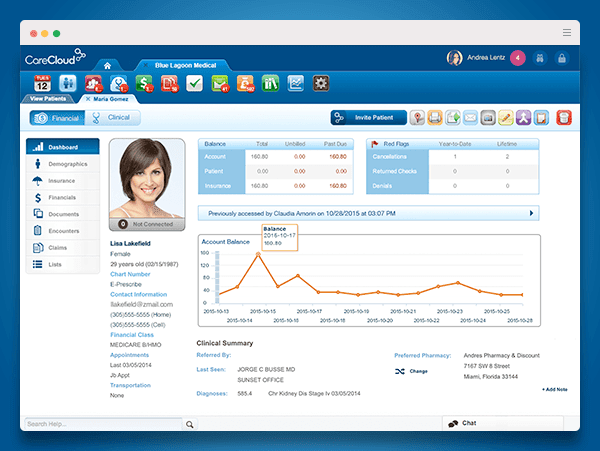Image resolution: width=600 pixels, height=451 pixels.
Task: Click the patient photo thumbnail
Action: tap(147, 179)
